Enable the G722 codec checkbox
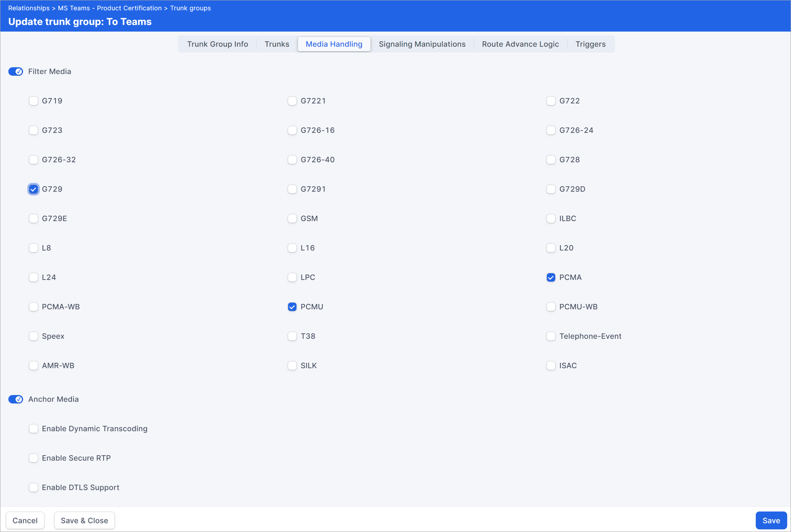The height and width of the screenshot is (532, 791). pyautogui.click(x=551, y=101)
